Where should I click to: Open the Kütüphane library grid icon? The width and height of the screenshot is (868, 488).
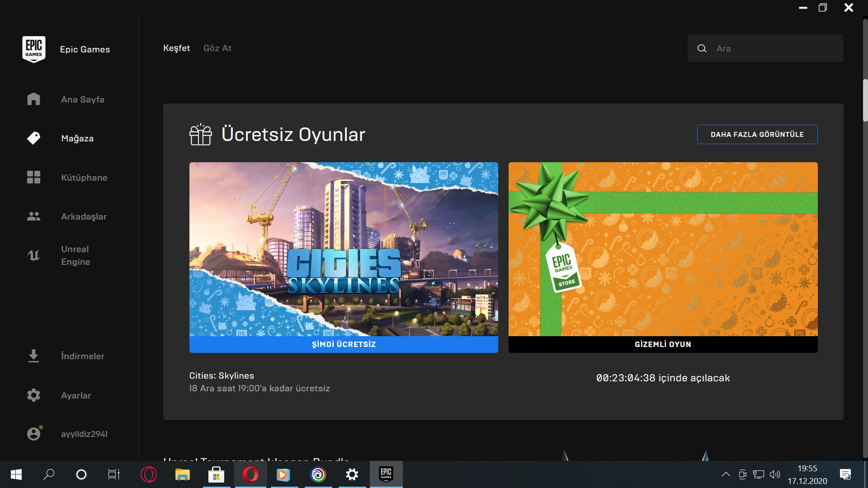coord(33,178)
